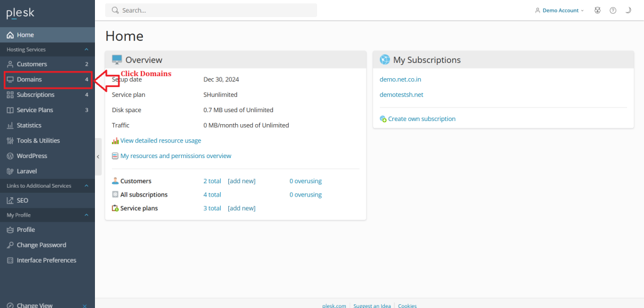Open All subscriptions 0 overusing link
The height and width of the screenshot is (308, 644).
point(306,195)
